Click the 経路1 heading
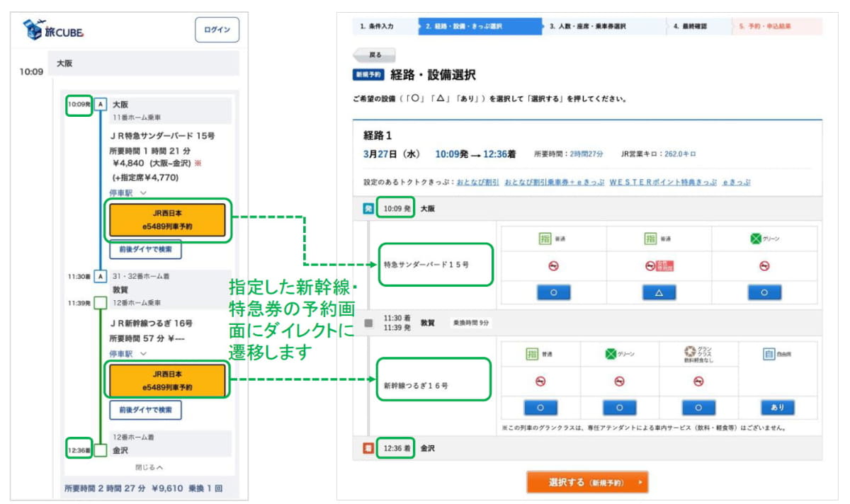 378,135
